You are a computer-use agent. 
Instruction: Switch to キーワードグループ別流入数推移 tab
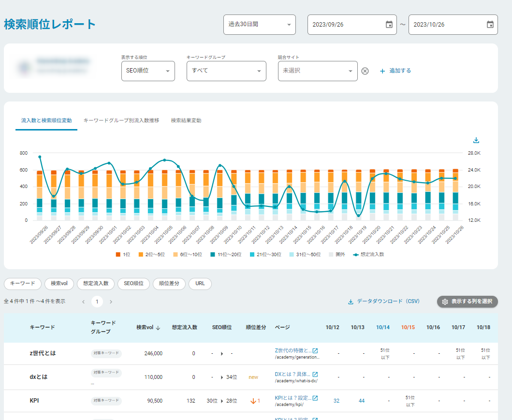(x=121, y=120)
